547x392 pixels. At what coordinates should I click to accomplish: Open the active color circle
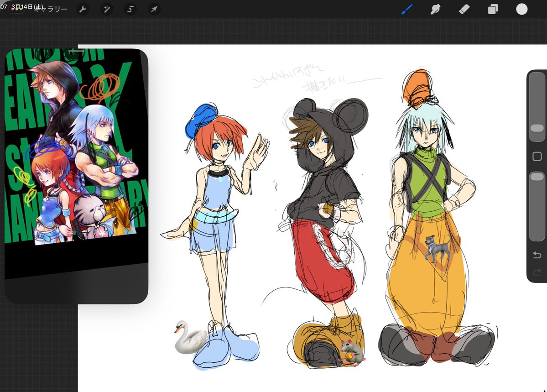point(521,9)
